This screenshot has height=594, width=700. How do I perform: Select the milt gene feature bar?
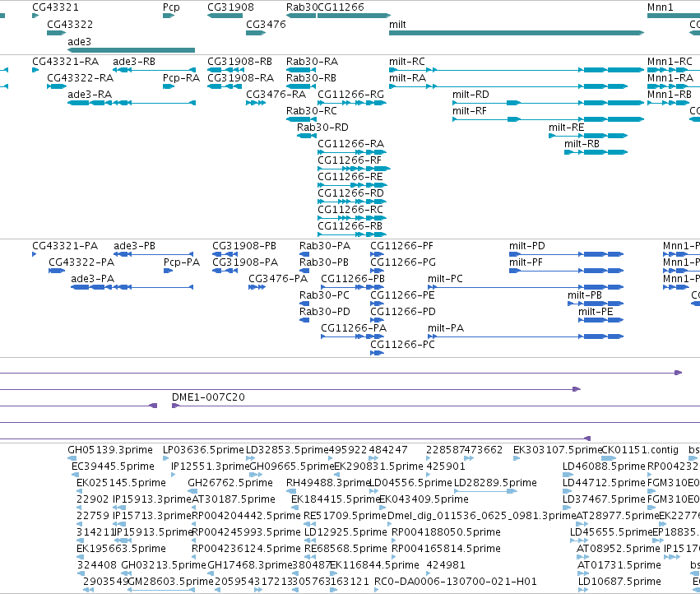pos(517,33)
